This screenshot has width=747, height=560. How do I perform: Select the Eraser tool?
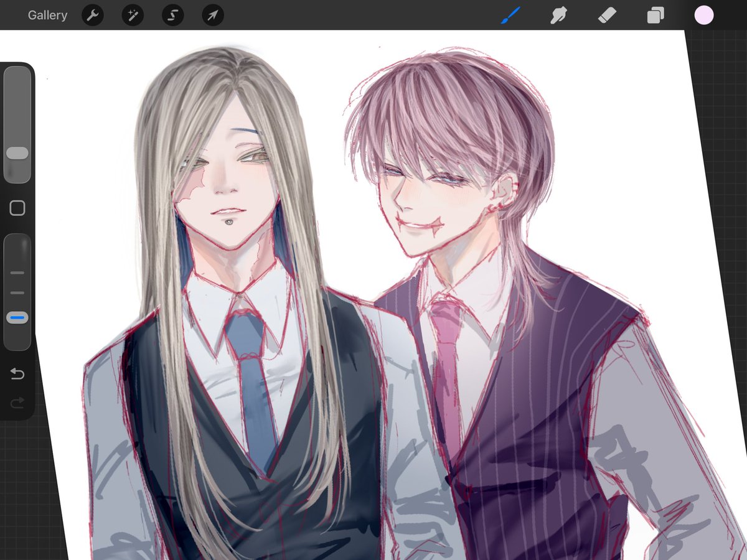pyautogui.click(x=607, y=15)
